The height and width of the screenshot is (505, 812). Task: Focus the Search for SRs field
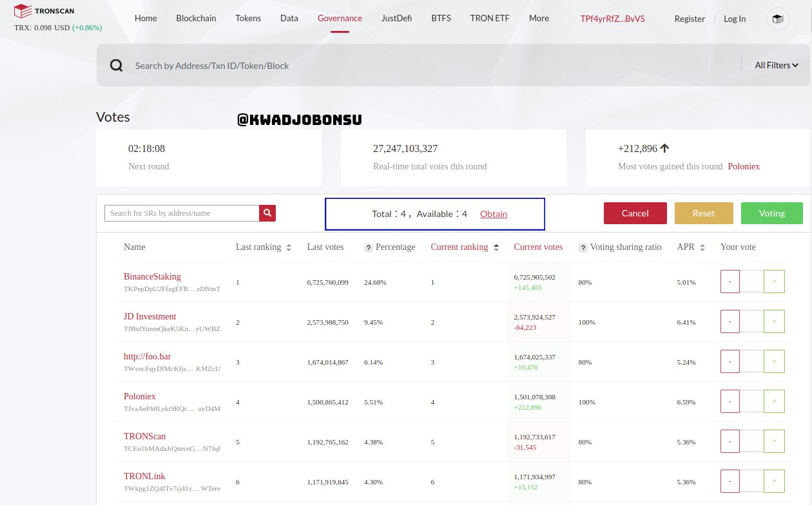182,213
